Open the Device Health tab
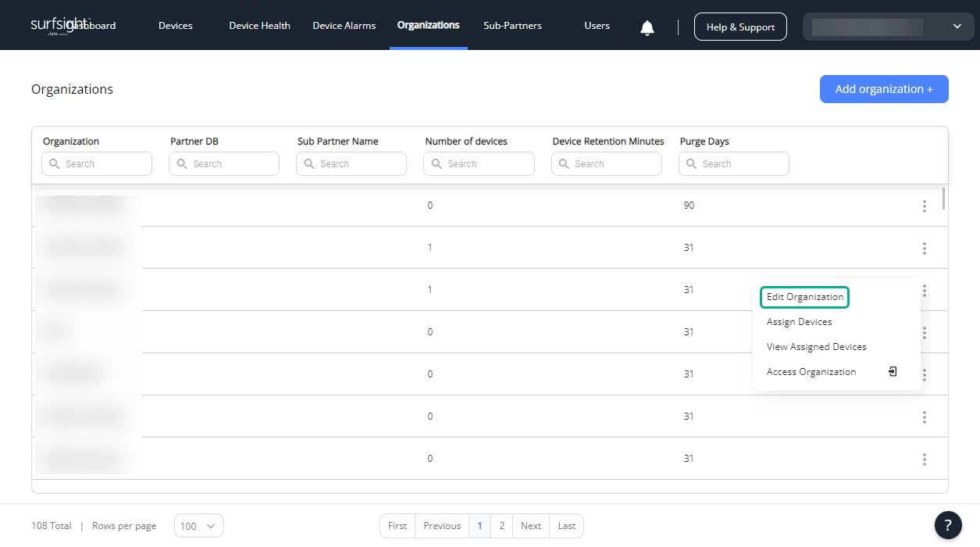Viewport: 980px width, 547px height. (x=259, y=26)
